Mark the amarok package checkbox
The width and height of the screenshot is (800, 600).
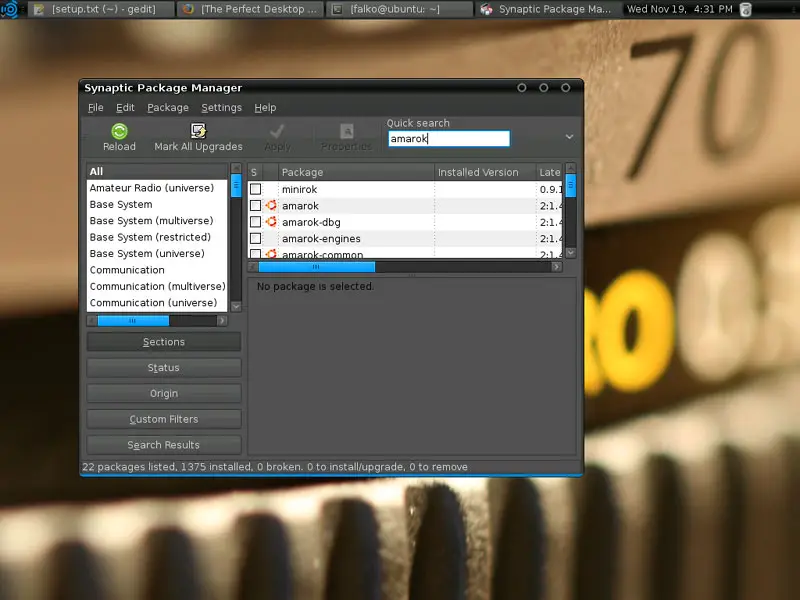256,206
